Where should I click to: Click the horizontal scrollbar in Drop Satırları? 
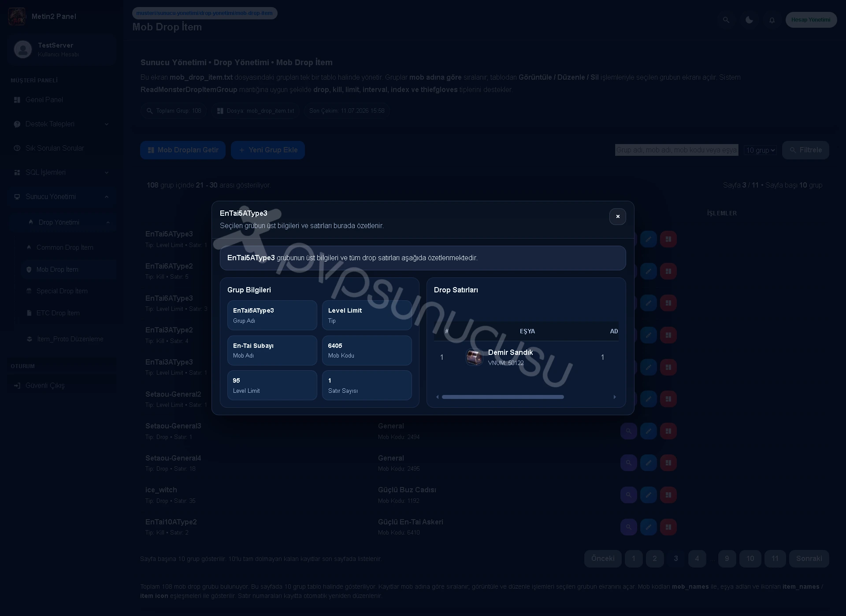click(x=503, y=397)
